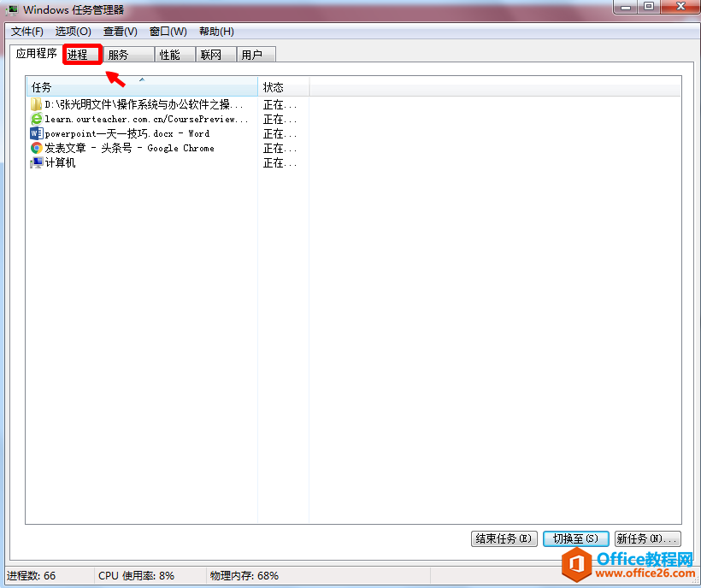Minimize the Task Manager window
This screenshot has height=588, width=701.
626,7
